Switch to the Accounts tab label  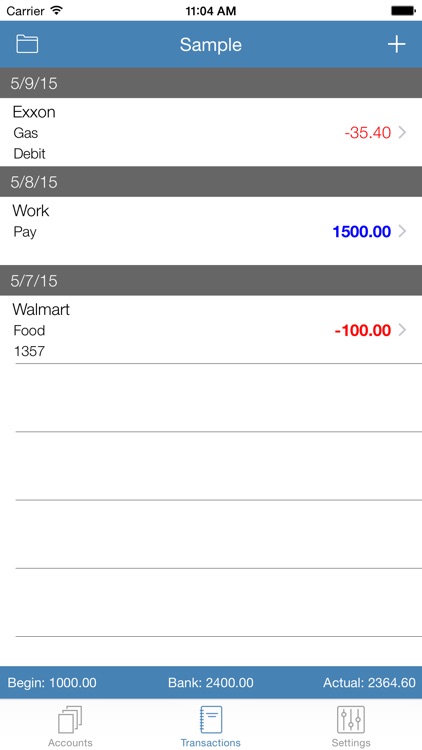[x=70, y=743]
